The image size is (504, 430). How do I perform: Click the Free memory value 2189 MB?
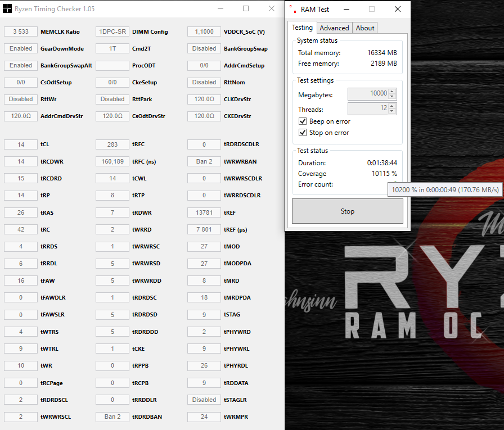pos(384,64)
